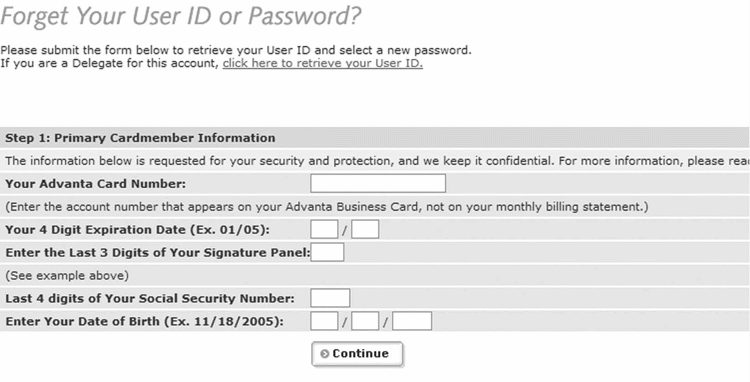Submit the form with Continue
Screen dimensions: 750x382
pyautogui.click(x=357, y=354)
